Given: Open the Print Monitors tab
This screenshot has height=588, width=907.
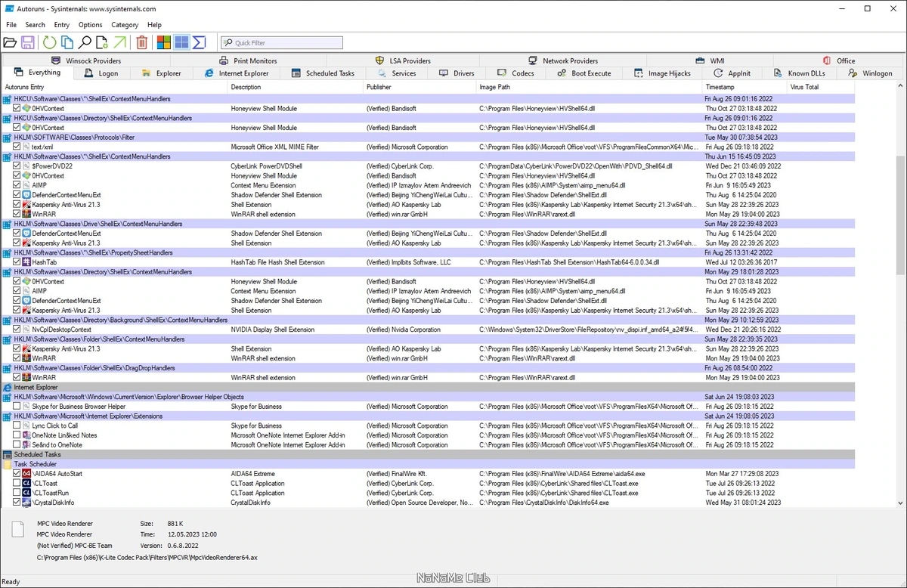Looking at the screenshot, I should coord(248,60).
